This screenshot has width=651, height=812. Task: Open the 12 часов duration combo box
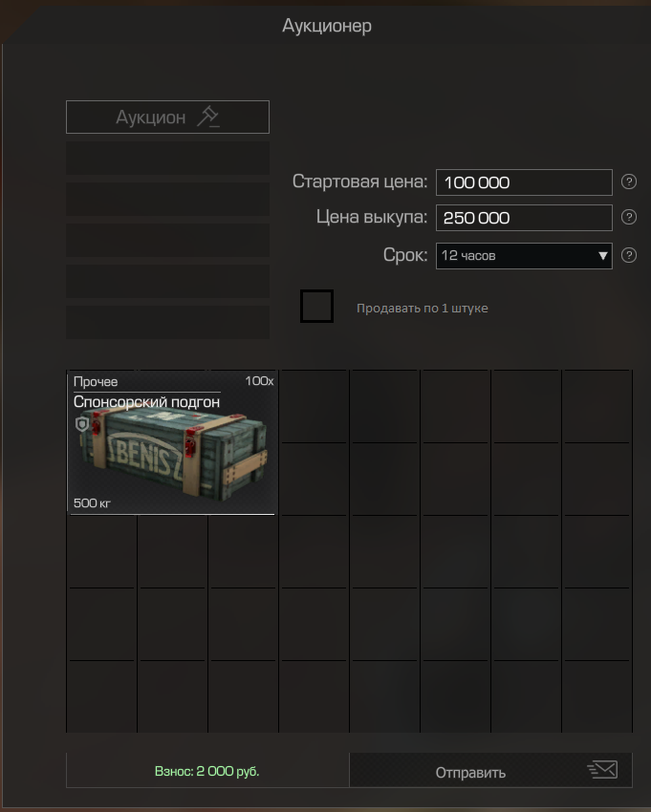pyautogui.click(x=524, y=256)
